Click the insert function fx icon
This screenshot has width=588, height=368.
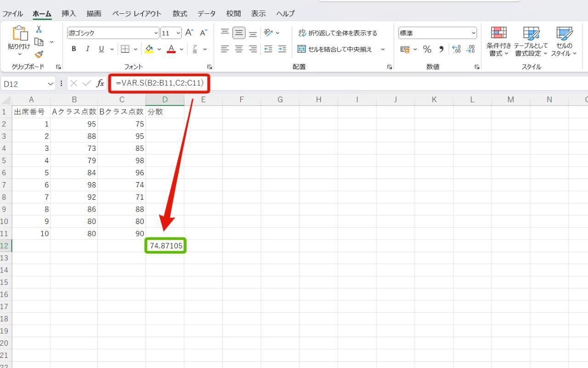point(100,83)
